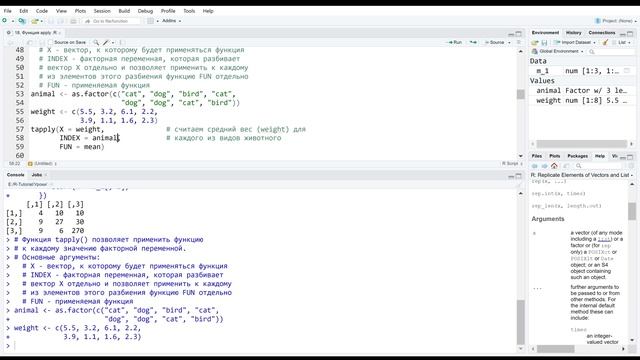This screenshot has height=360, width=640.
Task: Open the Code menu
Action: (42, 11)
